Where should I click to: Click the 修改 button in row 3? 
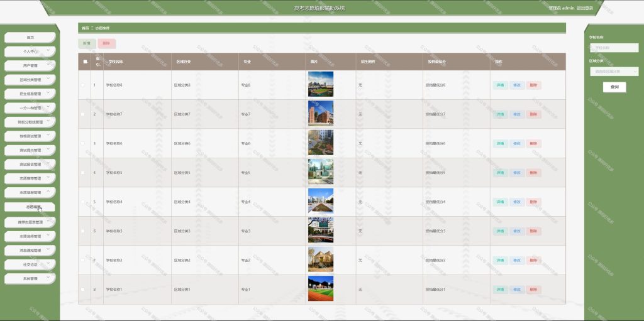(x=517, y=144)
